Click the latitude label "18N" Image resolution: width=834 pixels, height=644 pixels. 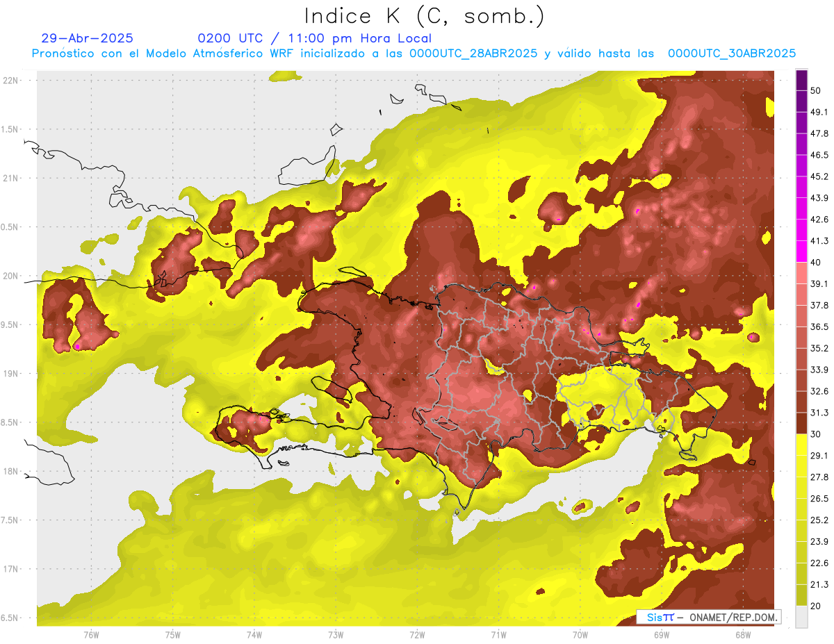point(10,472)
